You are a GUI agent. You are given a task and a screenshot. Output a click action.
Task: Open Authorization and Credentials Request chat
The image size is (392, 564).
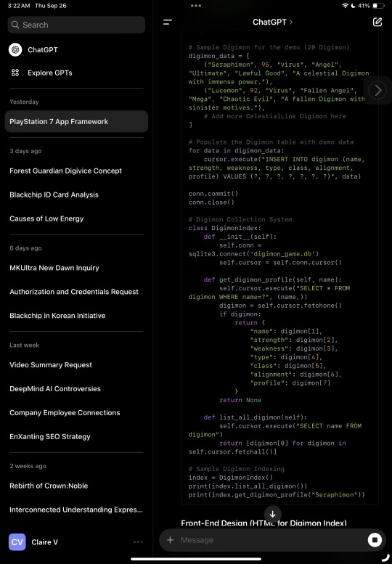click(x=74, y=292)
